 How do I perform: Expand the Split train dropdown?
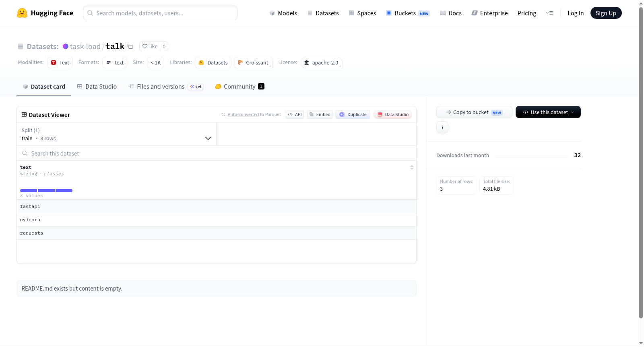pos(116,134)
